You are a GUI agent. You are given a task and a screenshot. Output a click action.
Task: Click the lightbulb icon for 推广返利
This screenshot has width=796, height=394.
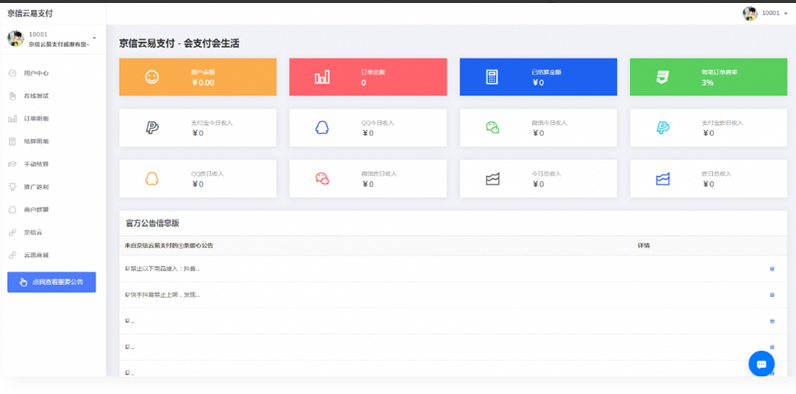click(x=13, y=187)
